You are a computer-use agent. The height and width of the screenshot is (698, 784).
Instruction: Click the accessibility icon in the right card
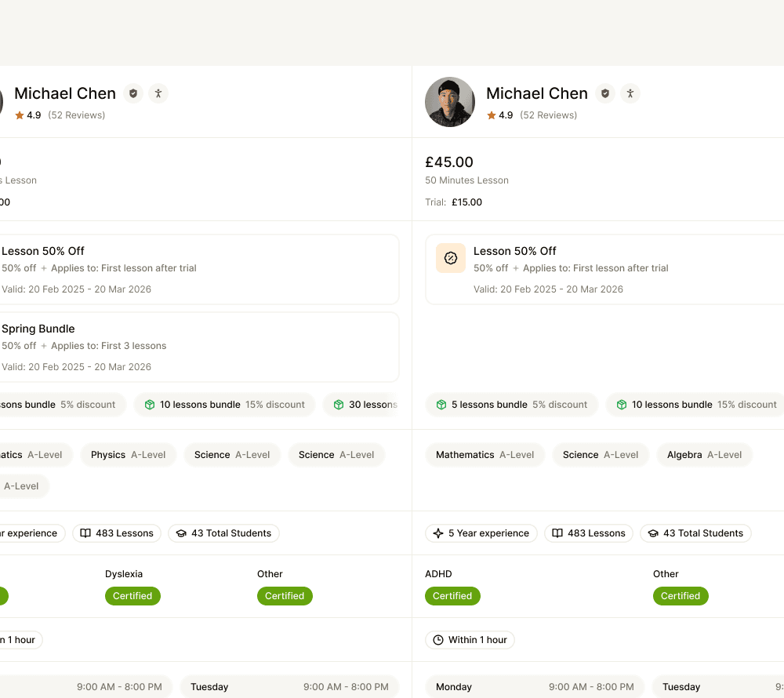pos(630,93)
